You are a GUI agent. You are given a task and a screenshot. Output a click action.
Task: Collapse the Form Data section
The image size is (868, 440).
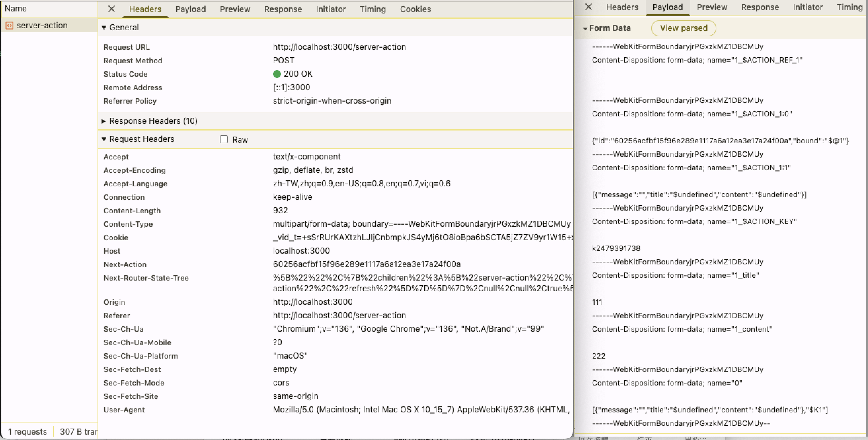(x=585, y=28)
